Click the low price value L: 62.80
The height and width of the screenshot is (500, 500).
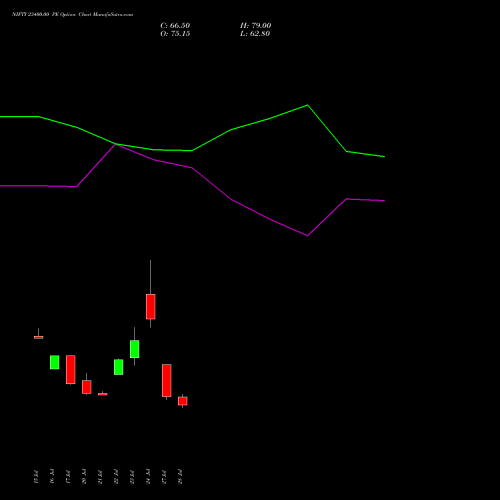pyautogui.click(x=255, y=34)
